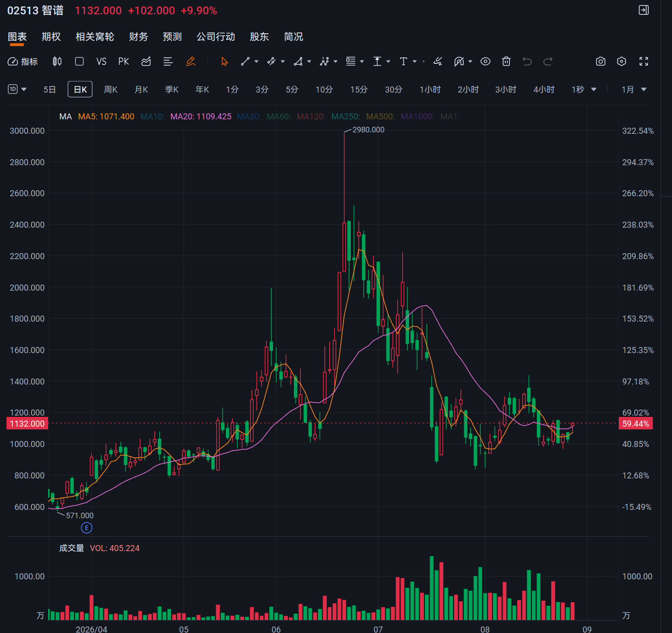Select the 30分 interval button

pos(393,89)
